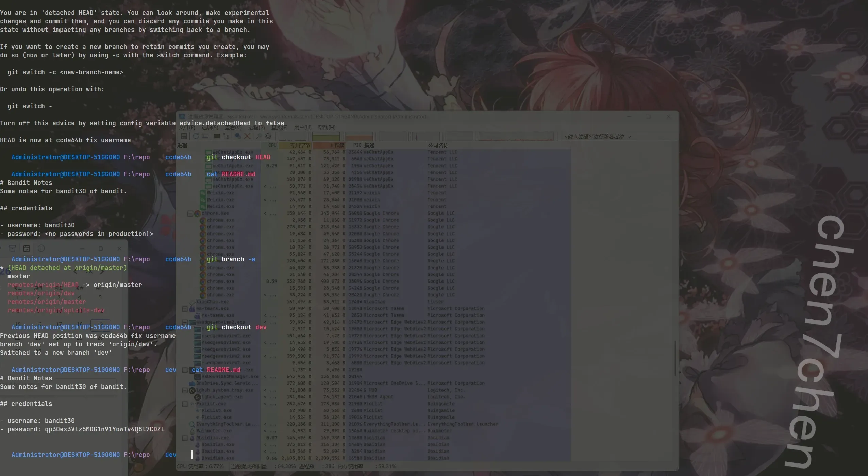Image resolution: width=868 pixels, height=476 pixels.
Task: Click the calendar check icon in calendar widget
Action: click(27, 249)
